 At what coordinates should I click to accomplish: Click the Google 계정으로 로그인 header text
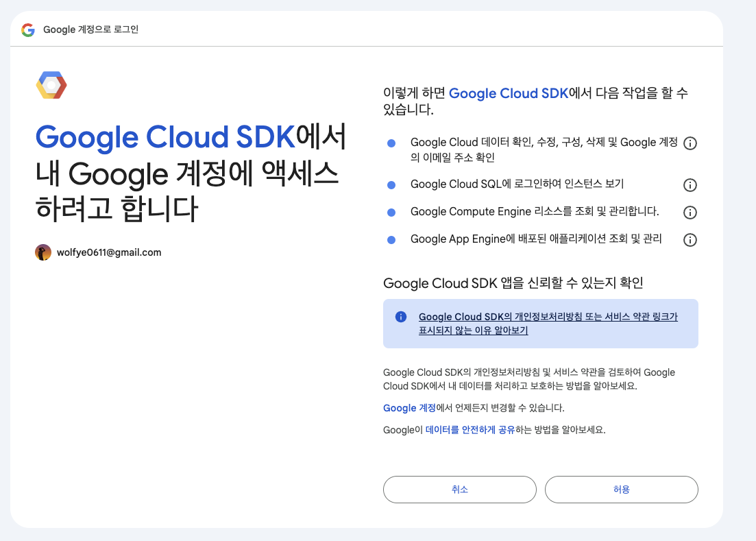click(90, 29)
